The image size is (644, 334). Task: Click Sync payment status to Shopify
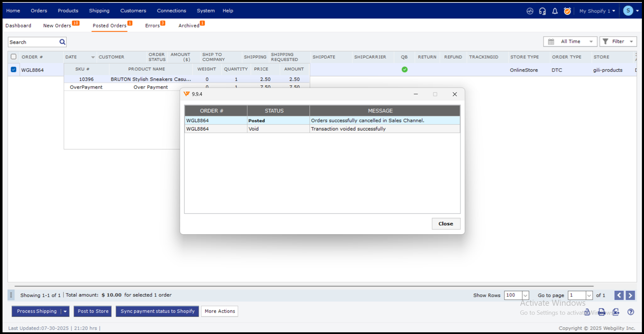point(157,311)
